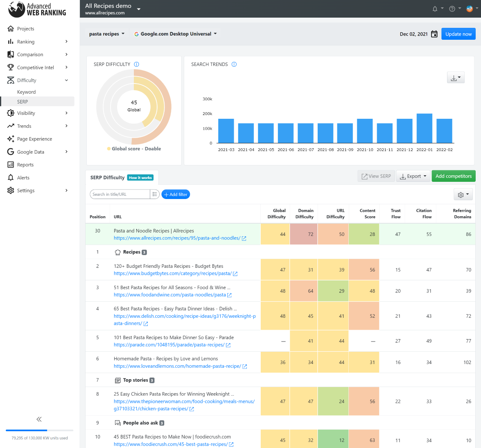Click the KW units usage progress bar

pos(39,430)
